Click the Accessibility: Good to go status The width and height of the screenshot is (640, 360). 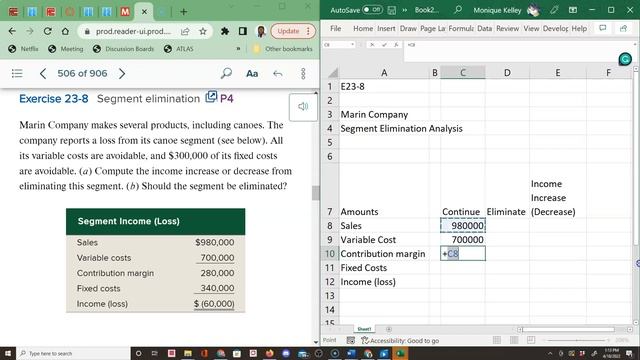400,340
